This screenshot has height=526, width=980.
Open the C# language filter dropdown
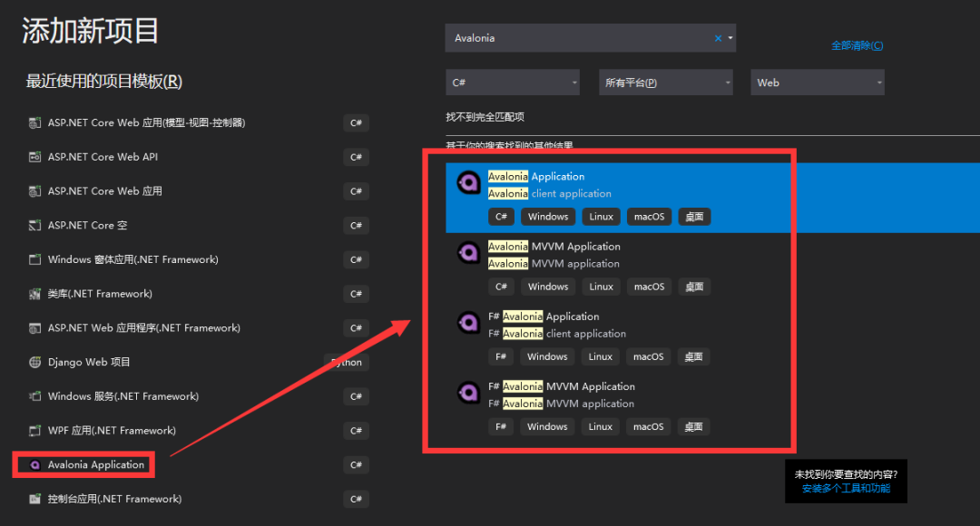pyautogui.click(x=513, y=83)
